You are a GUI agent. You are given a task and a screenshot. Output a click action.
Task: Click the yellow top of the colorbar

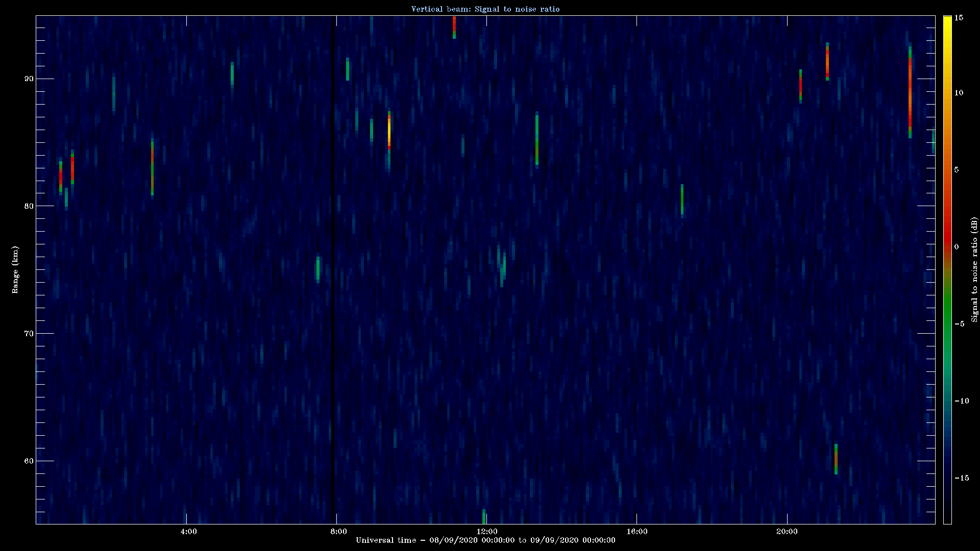click(x=947, y=23)
